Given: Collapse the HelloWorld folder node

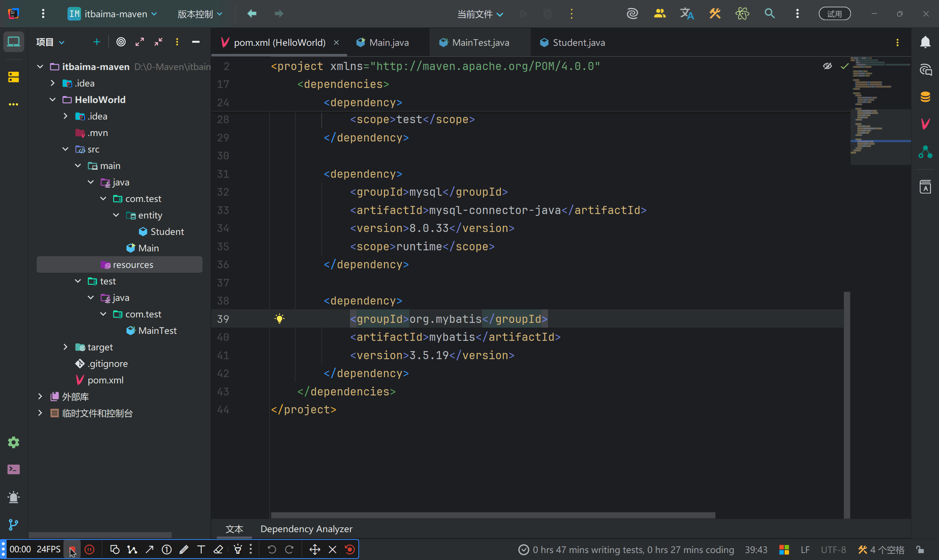Looking at the screenshot, I should [x=52, y=100].
